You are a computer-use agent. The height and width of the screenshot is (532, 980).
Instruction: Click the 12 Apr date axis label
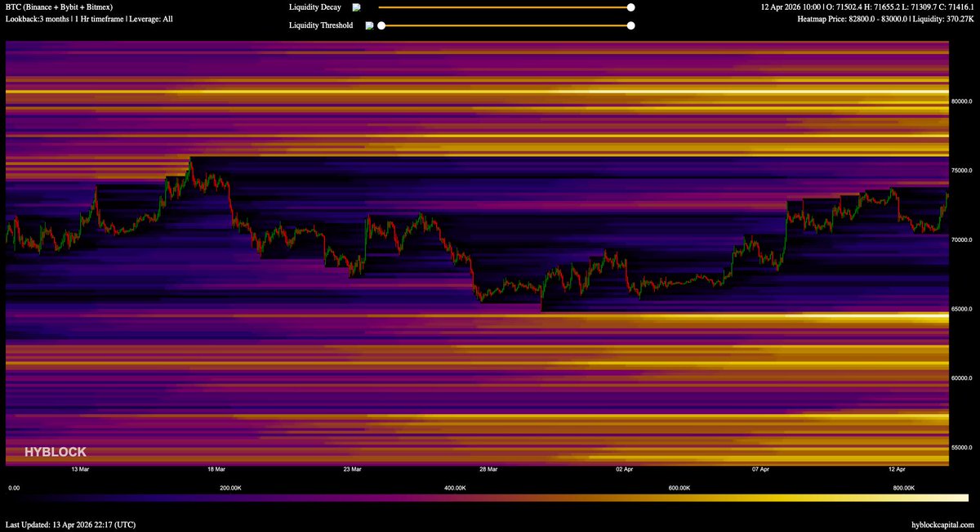[897, 470]
